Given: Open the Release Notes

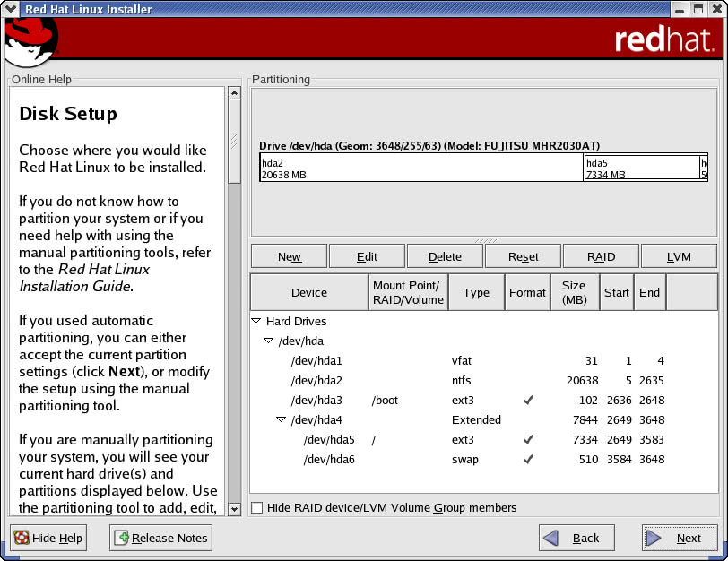Looking at the screenshot, I should 160,538.
